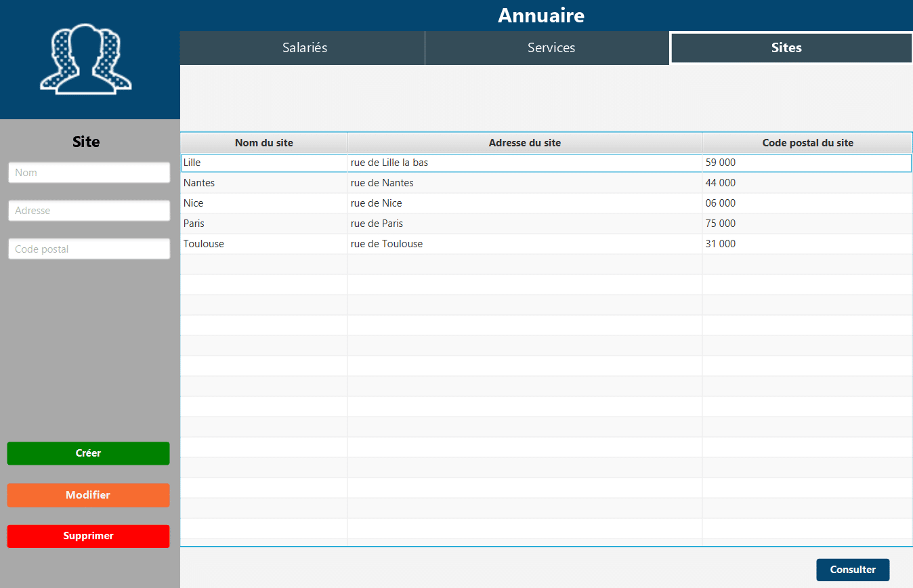
Task: Select the Lille row in the table
Action: click(264, 163)
